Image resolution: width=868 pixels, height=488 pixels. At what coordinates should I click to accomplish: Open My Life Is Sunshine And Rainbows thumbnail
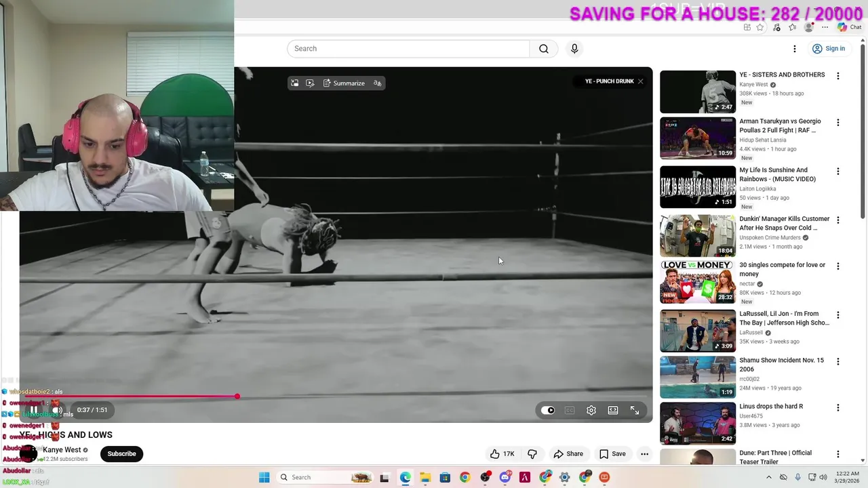pos(698,187)
